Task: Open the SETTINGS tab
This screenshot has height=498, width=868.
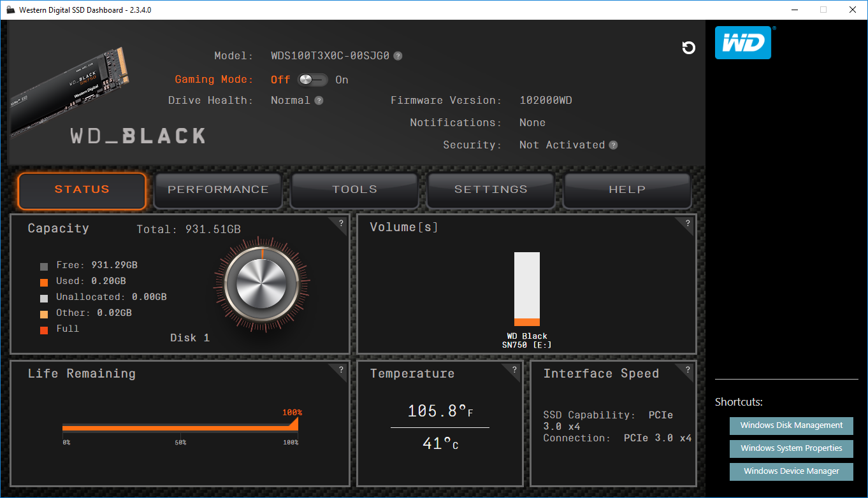Action: pos(491,190)
